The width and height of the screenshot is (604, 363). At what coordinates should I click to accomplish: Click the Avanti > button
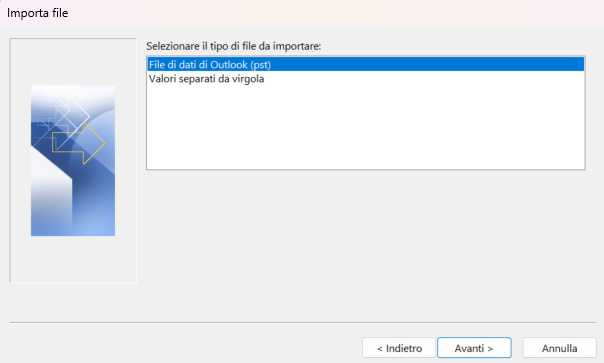(x=474, y=348)
